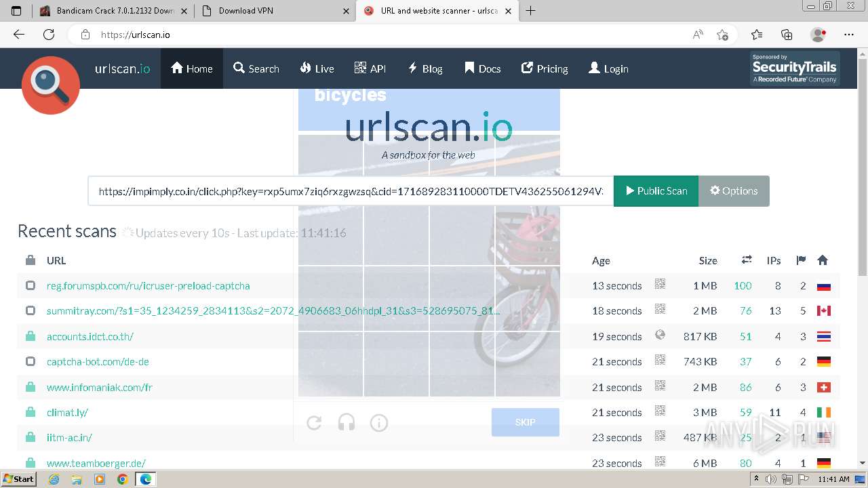Image resolution: width=868 pixels, height=488 pixels.
Task: Open climat.ly scan result
Action: [67, 413]
